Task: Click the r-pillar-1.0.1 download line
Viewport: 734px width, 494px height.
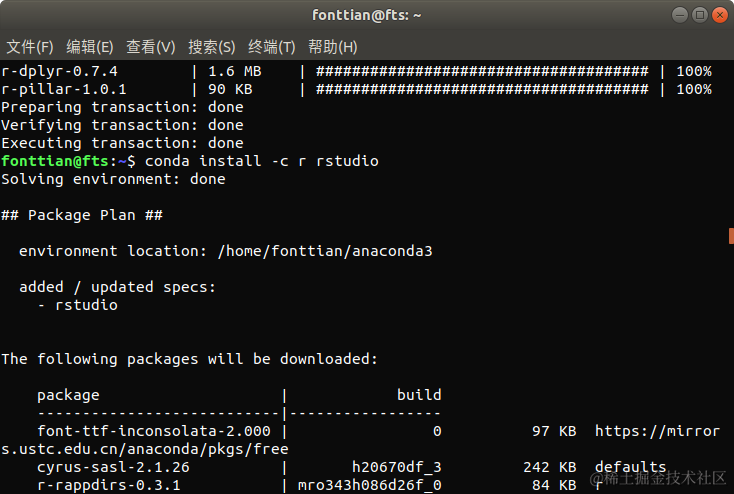Action: 356,89
